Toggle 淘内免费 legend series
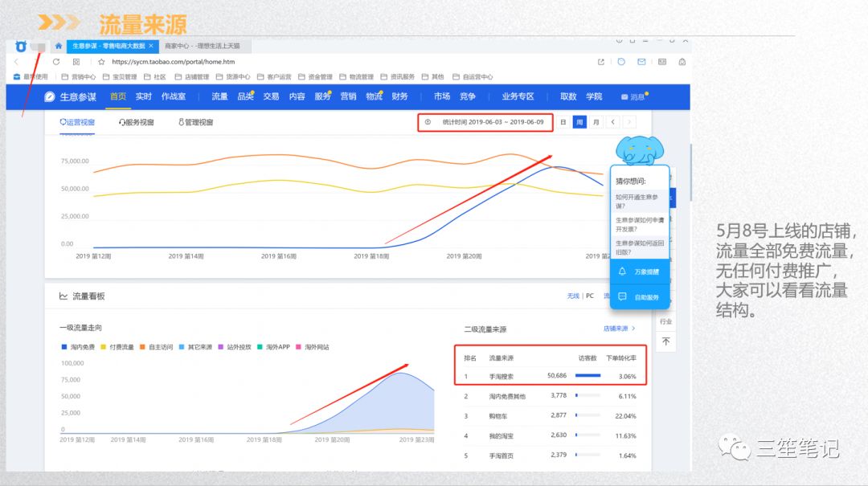Screen dimensions: 868x486 [78, 347]
